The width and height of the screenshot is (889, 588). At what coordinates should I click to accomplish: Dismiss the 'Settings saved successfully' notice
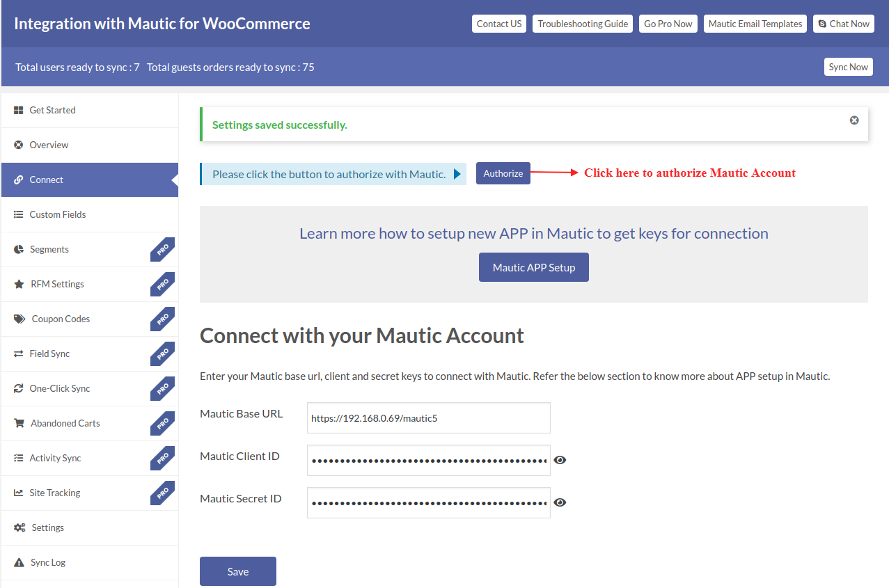tap(854, 120)
